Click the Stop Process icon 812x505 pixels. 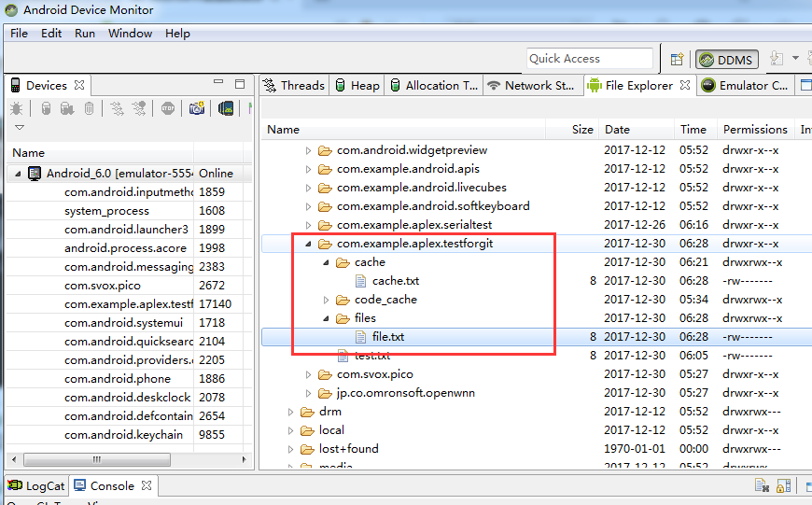coord(168,108)
